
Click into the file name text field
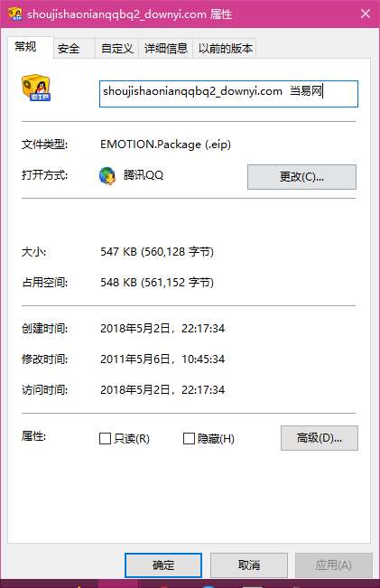point(228,94)
